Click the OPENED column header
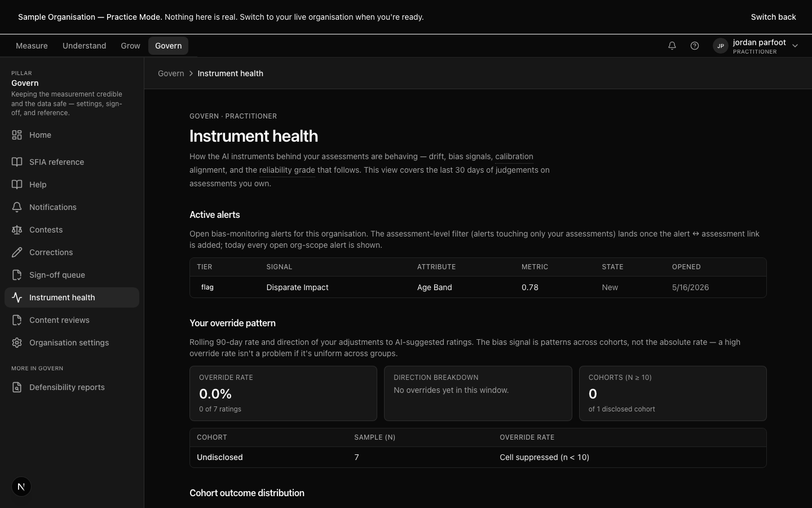 pos(686,267)
